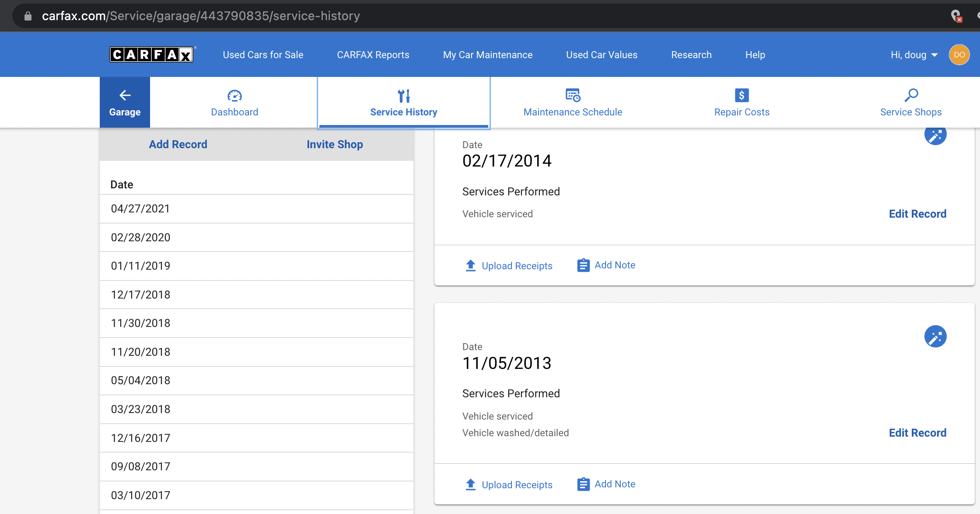
Task: Click the 02/17/2014 date heading
Action: 507,161
